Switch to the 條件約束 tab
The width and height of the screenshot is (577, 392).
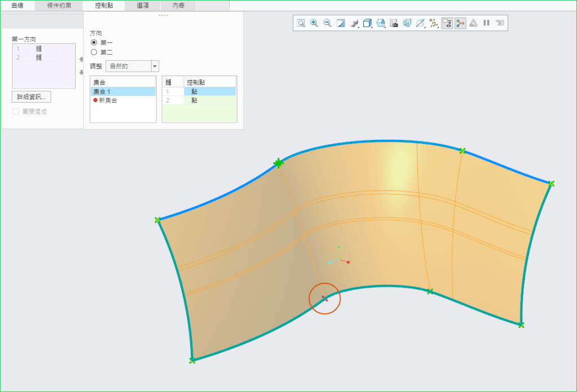[x=58, y=5]
